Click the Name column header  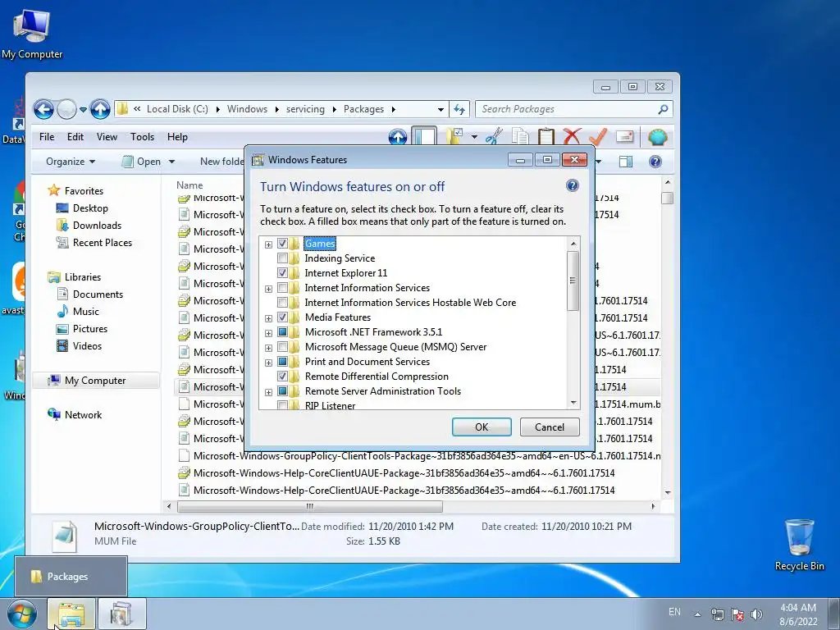189,185
